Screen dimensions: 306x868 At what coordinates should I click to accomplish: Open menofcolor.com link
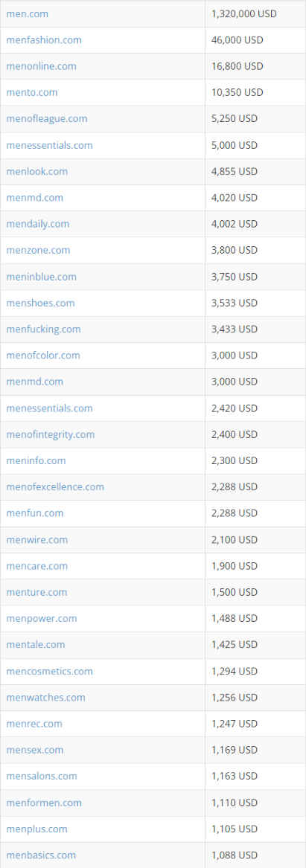pos(42,355)
